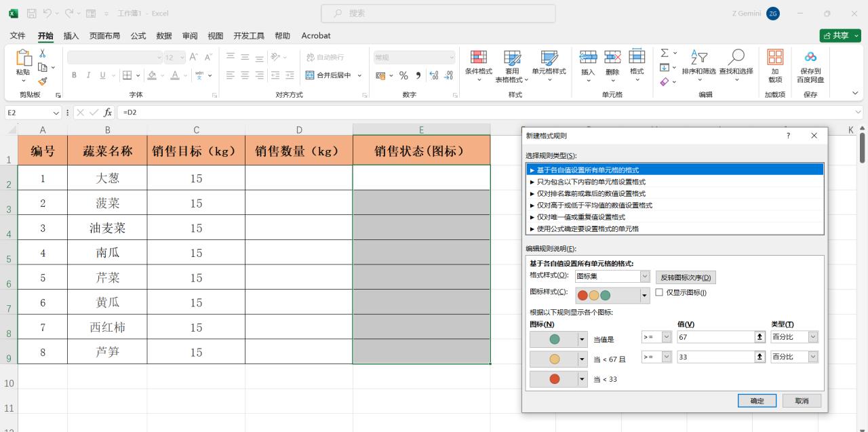Switch to the 数据 ribbon tab

tap(164, 36)
